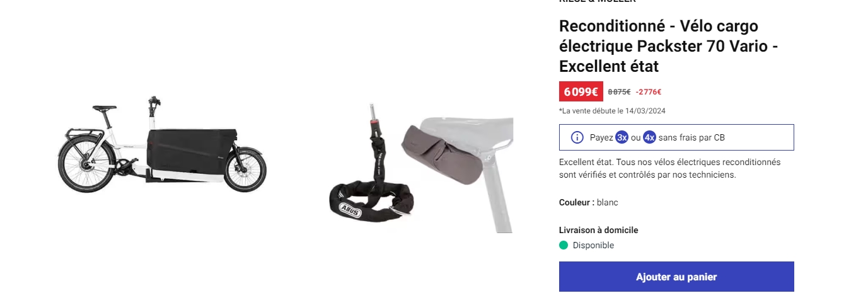Click the -2776€ discount amount
The image size is (868, 298).
pos(649,92)
